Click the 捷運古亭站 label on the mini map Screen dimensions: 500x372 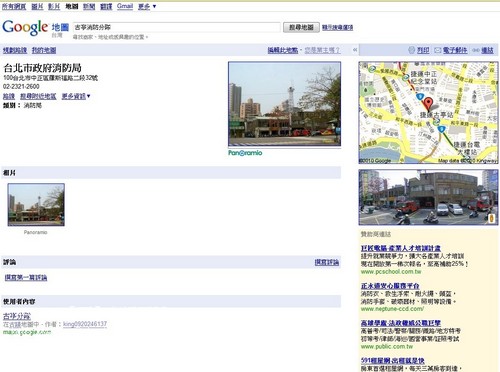coord(436,115)
